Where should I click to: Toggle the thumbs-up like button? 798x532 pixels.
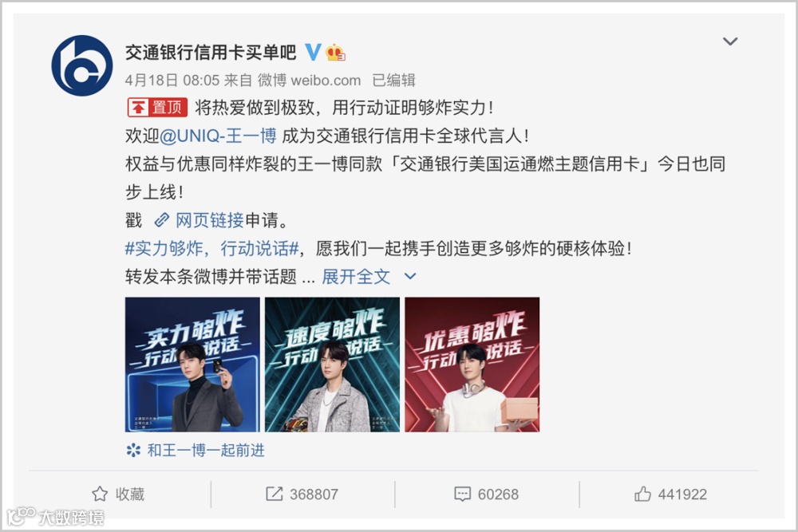642,494
